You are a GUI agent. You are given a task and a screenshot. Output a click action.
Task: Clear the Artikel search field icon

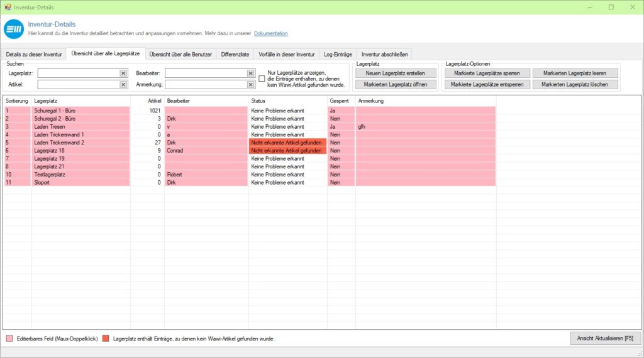click(x=123, y=84)
